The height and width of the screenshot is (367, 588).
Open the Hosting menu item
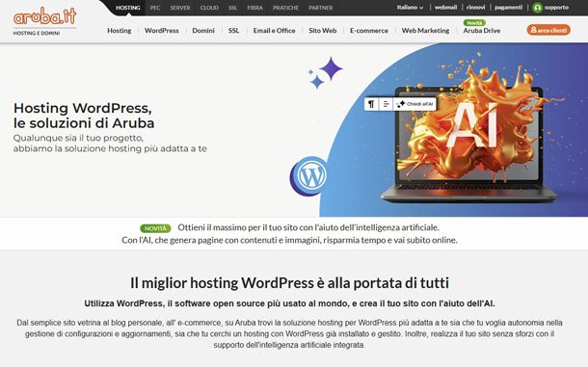120,31
